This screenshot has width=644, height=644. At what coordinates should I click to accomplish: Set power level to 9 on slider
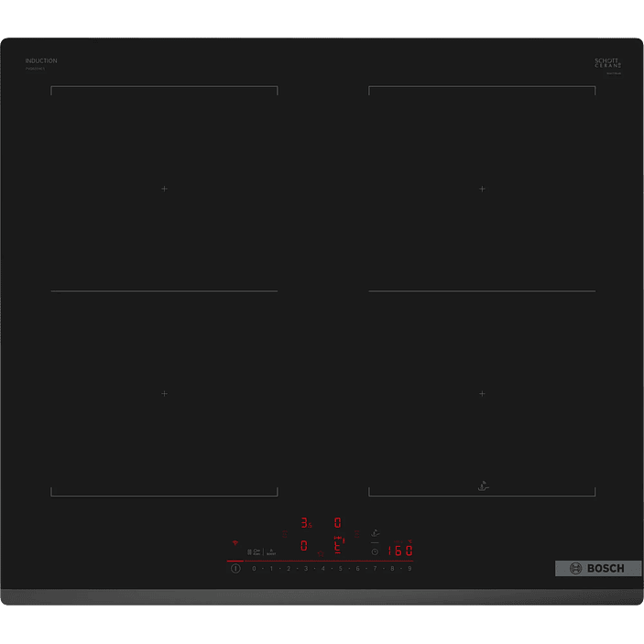(x=409, y=569)
